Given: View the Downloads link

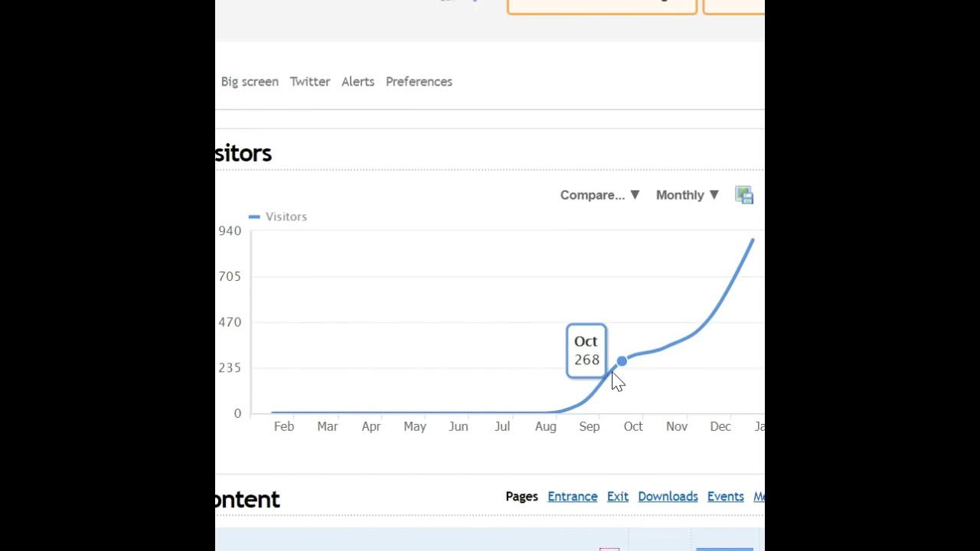Looking at the screenshot, I should coord(668,497).
